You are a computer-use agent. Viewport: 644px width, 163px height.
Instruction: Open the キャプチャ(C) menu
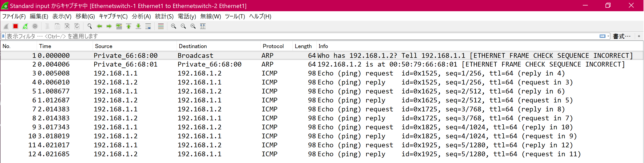pos(113,16)
